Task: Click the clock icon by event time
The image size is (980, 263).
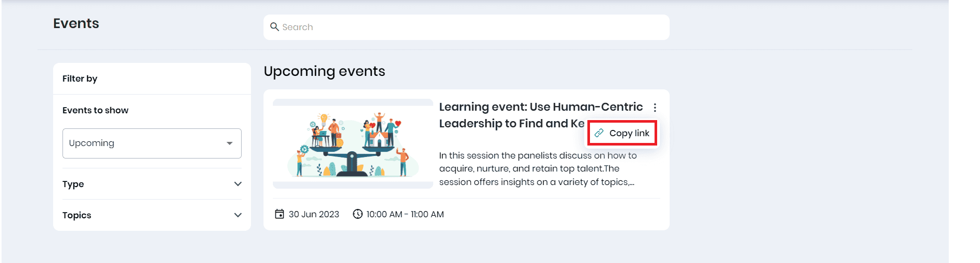Action: pos(358,214)
